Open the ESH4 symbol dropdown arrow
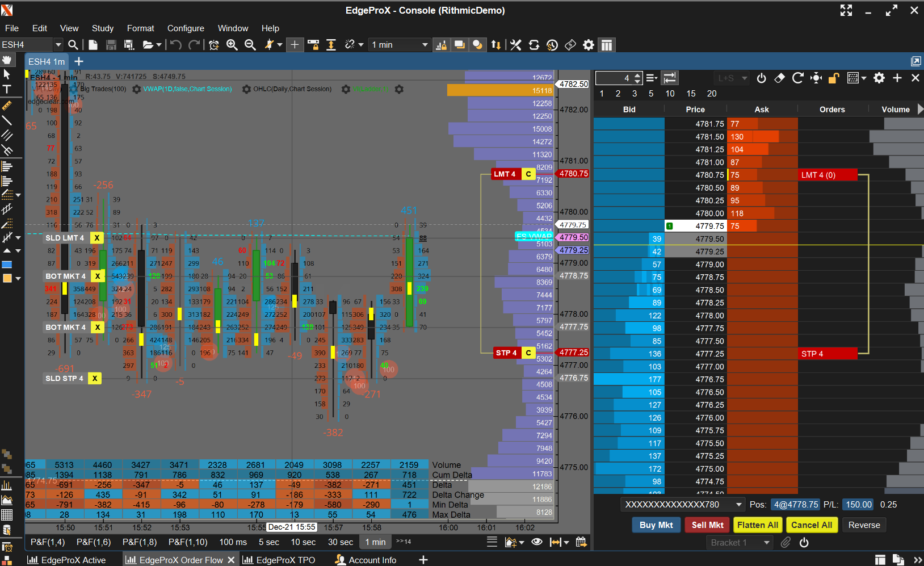The width and height of the screenshot is (924, 566). (x=58, y=45)
